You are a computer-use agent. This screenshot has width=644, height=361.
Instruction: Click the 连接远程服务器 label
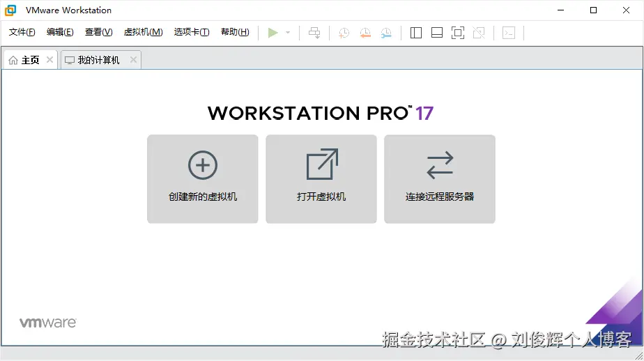point(440,197)
